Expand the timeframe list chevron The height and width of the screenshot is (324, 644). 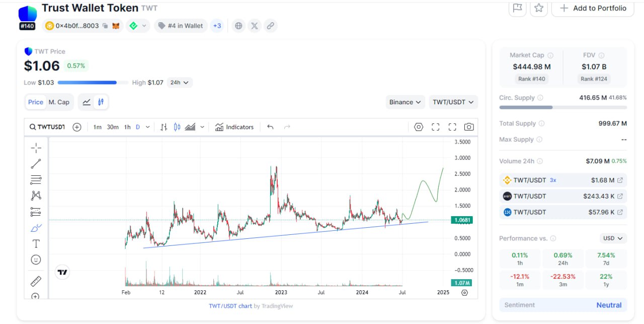[147, 127]
